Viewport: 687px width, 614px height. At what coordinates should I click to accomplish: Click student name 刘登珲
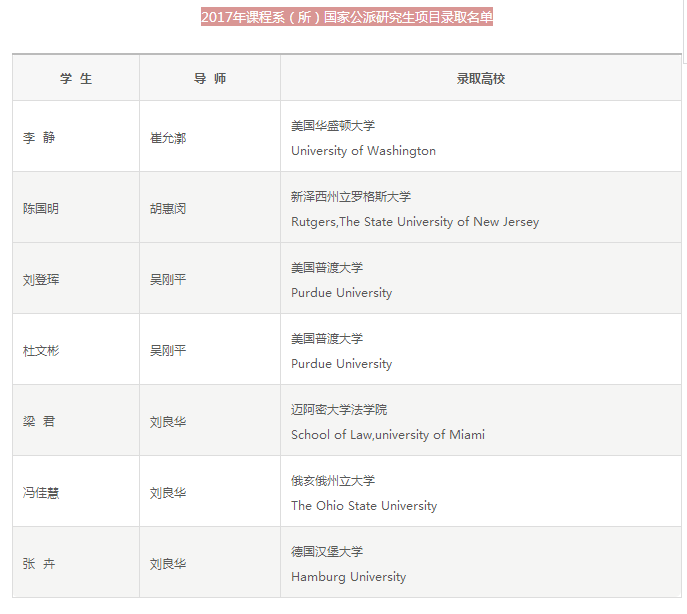tap(41, 280)
